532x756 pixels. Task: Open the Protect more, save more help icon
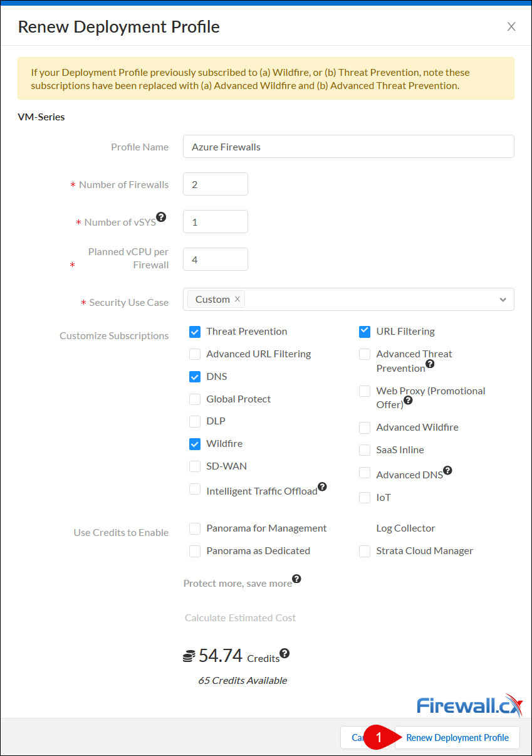click(296, 579)
